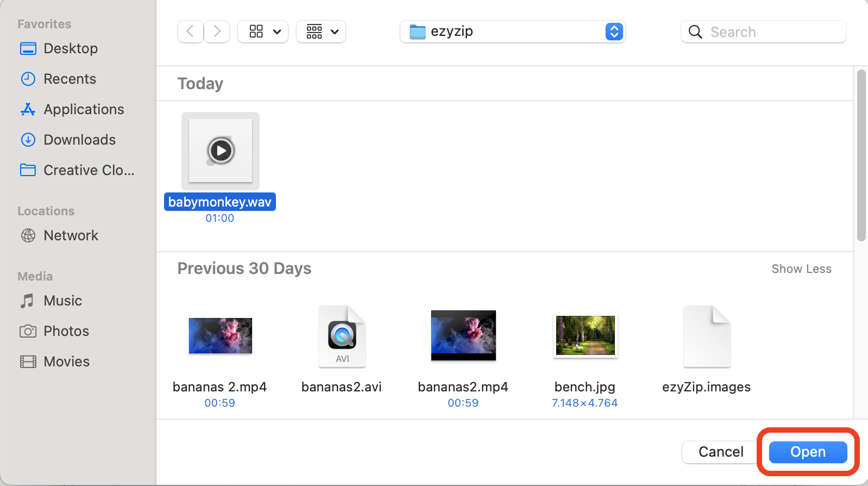Select the babymonkey.wav file

tap(220, 152)
